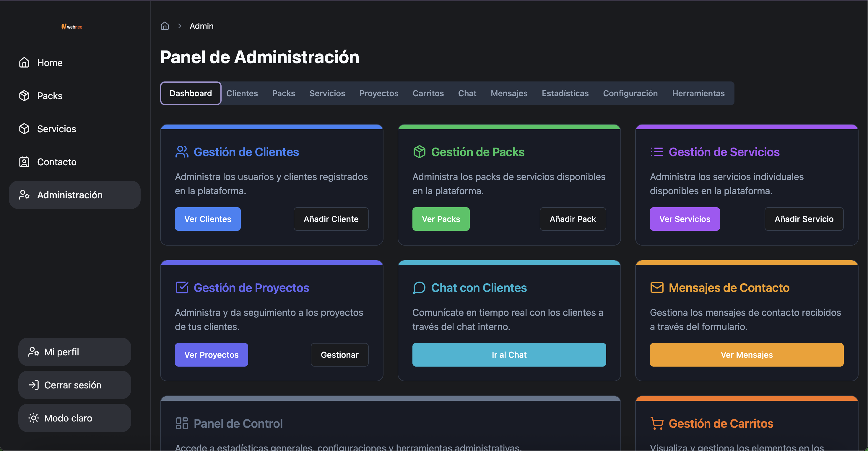Click the Mensajes de Contacto card title

729,287
